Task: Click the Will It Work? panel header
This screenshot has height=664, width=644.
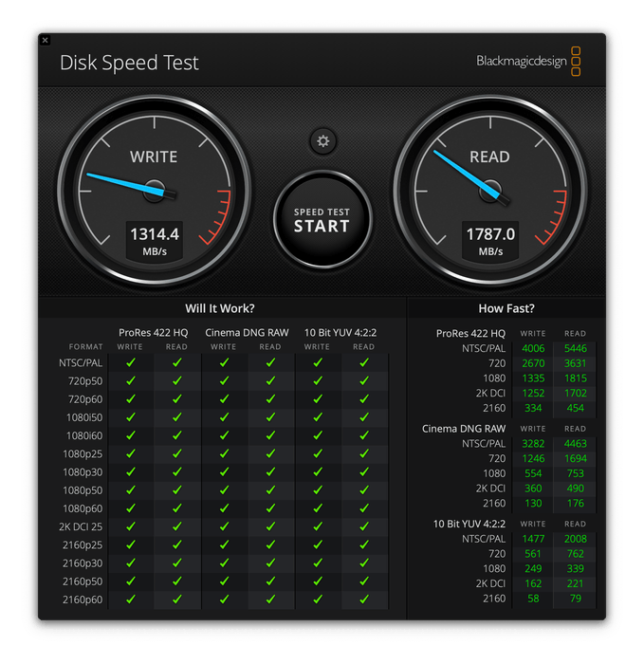Action: coord(219,308)
